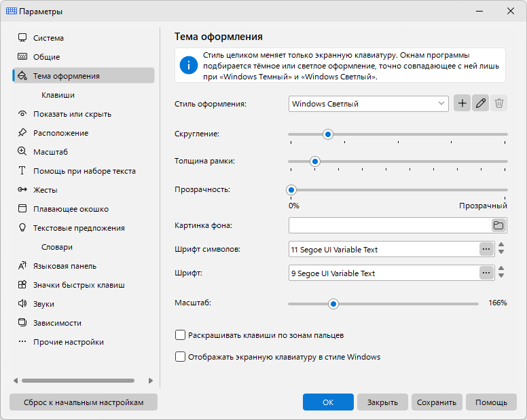Viewport: 527px width, 420px height.
Task: Click the Картинка фона input field
Action: [x=390, y=225]
